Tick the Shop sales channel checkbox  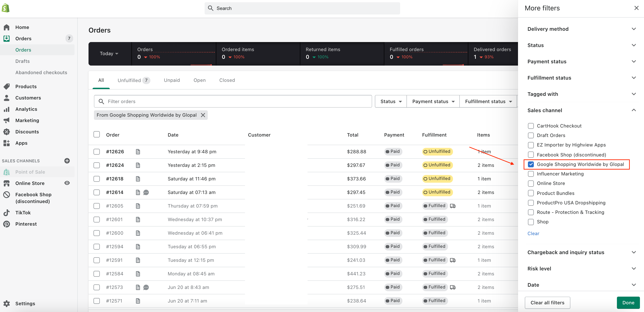click(530, 222)
